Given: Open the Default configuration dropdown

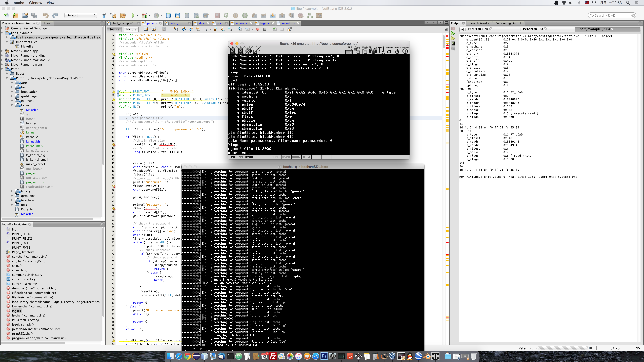Looking at the screenshot, I should pyautogui.click(x=81, y=15).
